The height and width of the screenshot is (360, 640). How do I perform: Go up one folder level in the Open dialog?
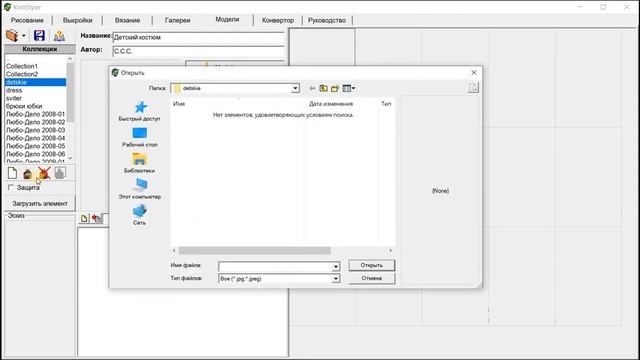(324, 88)
